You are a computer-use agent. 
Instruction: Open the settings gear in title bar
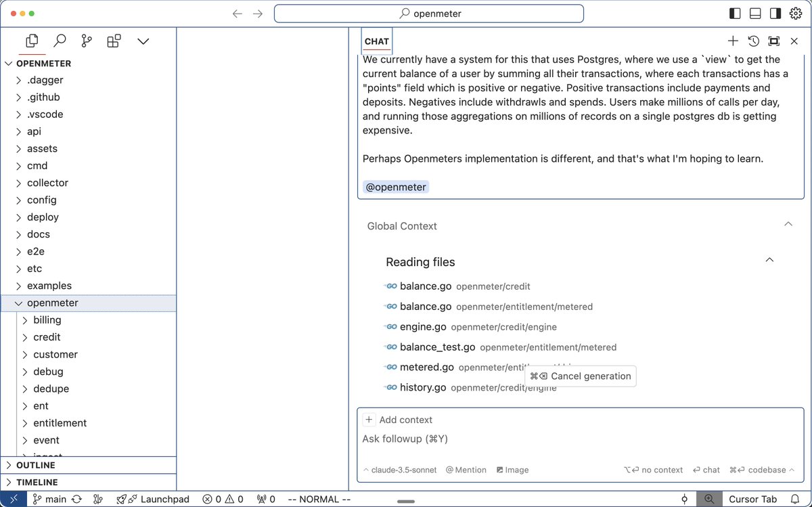click(x=796, y=14)
